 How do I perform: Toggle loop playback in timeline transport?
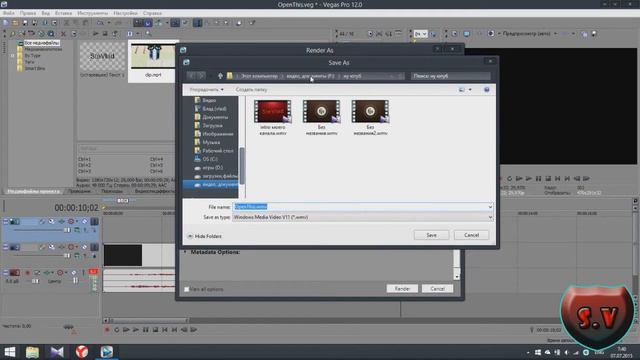(116, 330)
